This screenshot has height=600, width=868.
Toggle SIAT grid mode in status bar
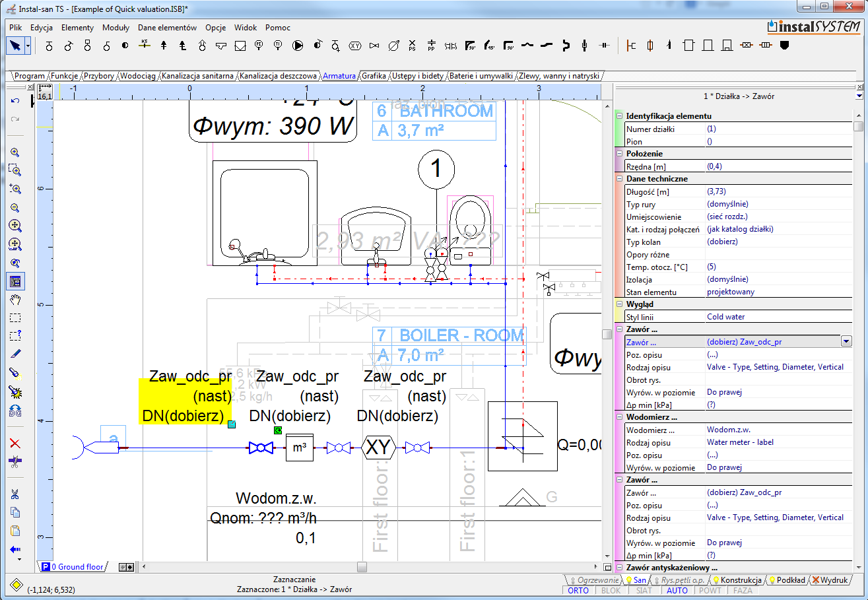click(644, 590)
